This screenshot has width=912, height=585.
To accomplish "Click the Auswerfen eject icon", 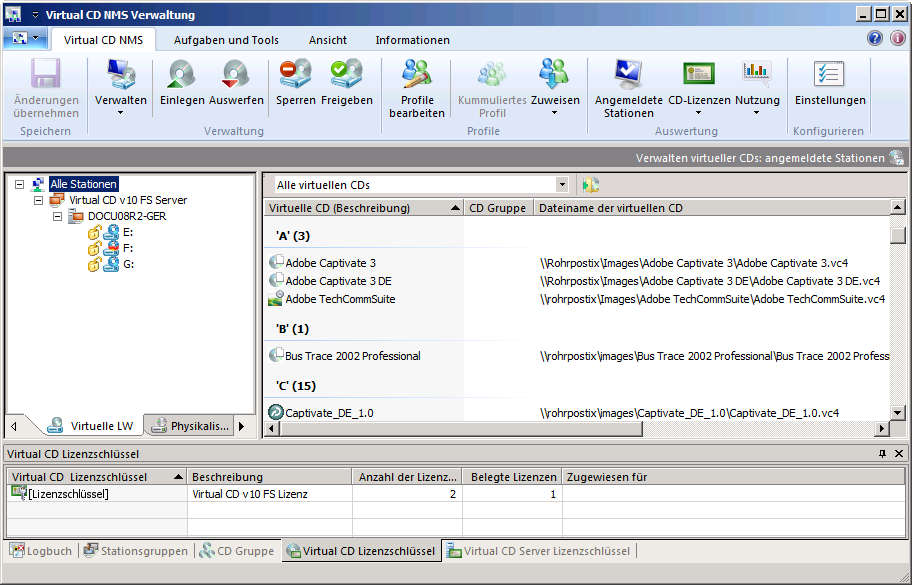I will point(236,76).
